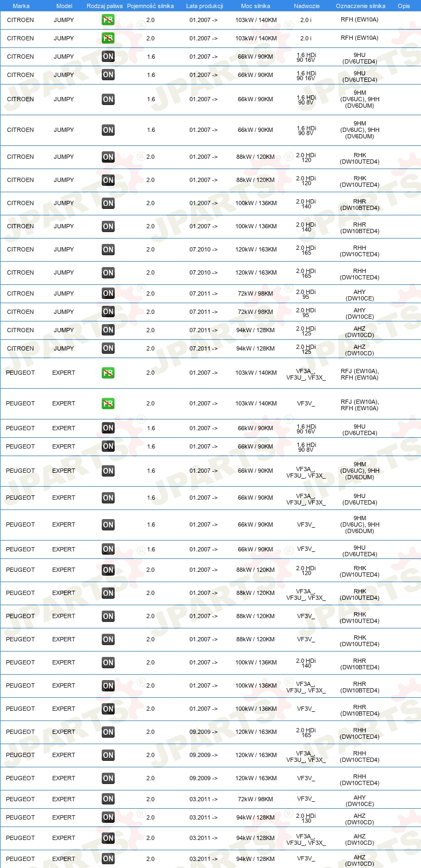421x868 pixels.
Task: Select '72kW / 98KM' in Peugeot Expert row
Action: 255,799
